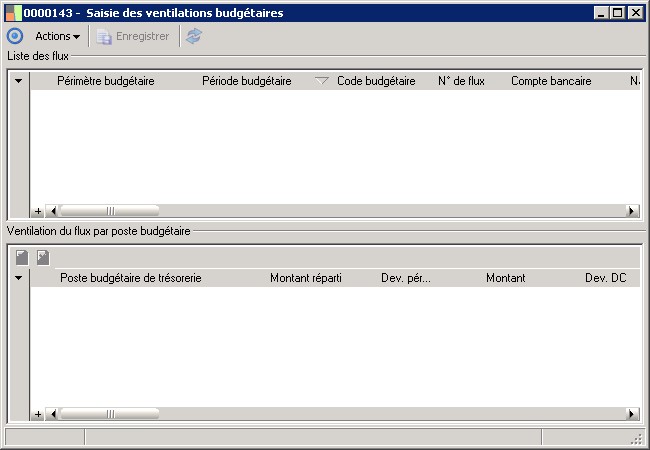Click the blue circular target icon in toolbar
Viewport: 650px width, 450px height.
click(x=15, y=36)
